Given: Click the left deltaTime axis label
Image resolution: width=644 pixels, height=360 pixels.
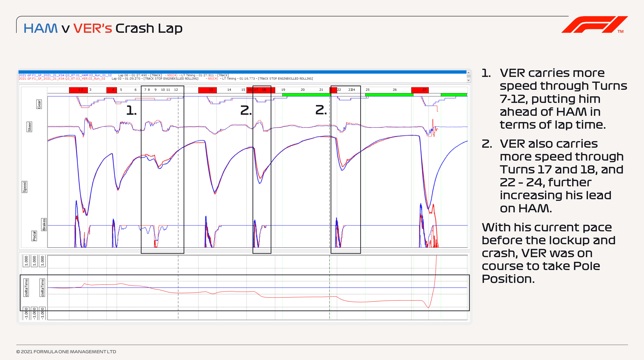Looking at the screenshot, I should [26, 287].
